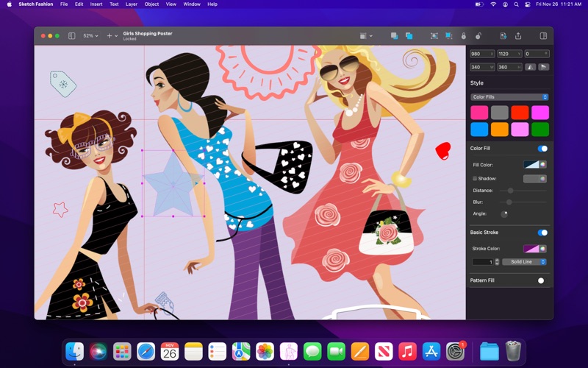Expand the Solid Line stroke dropdown
Viewport: 588px width, 368px height.
coord(524,262)
